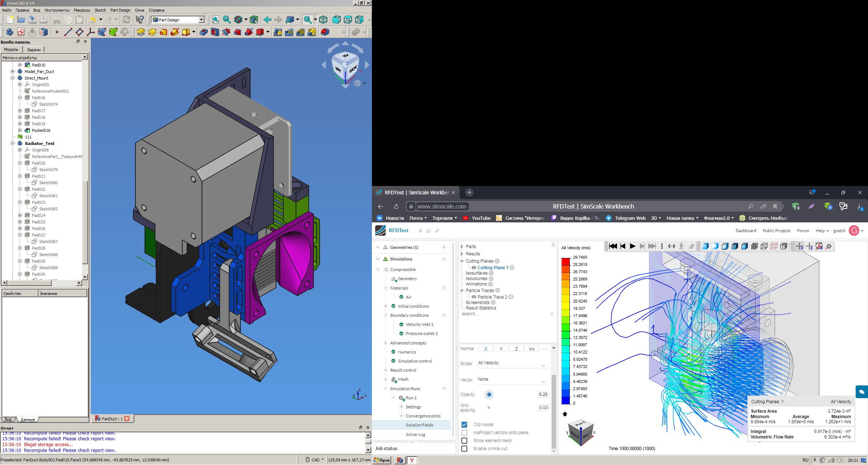Image resolution: width=868 pixels, height=465 pixels.
Task: Click the share project icon next to RFDTest
Action: 420,231
